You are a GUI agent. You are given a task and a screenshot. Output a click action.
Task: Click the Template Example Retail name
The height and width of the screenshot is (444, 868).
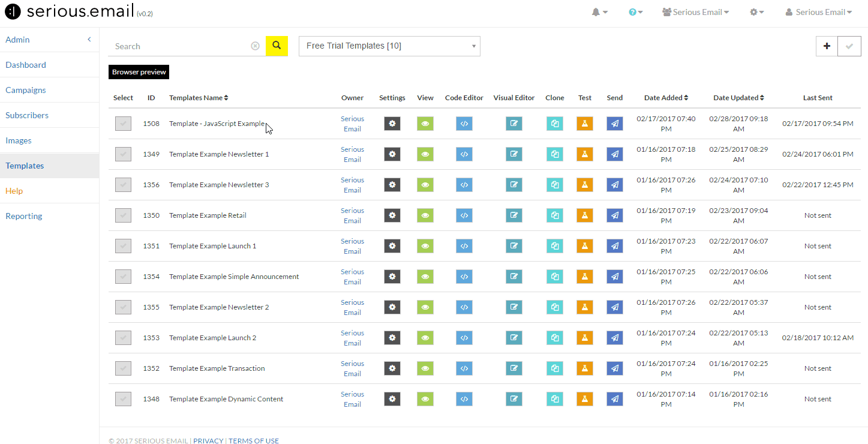[x=208, y=215]
